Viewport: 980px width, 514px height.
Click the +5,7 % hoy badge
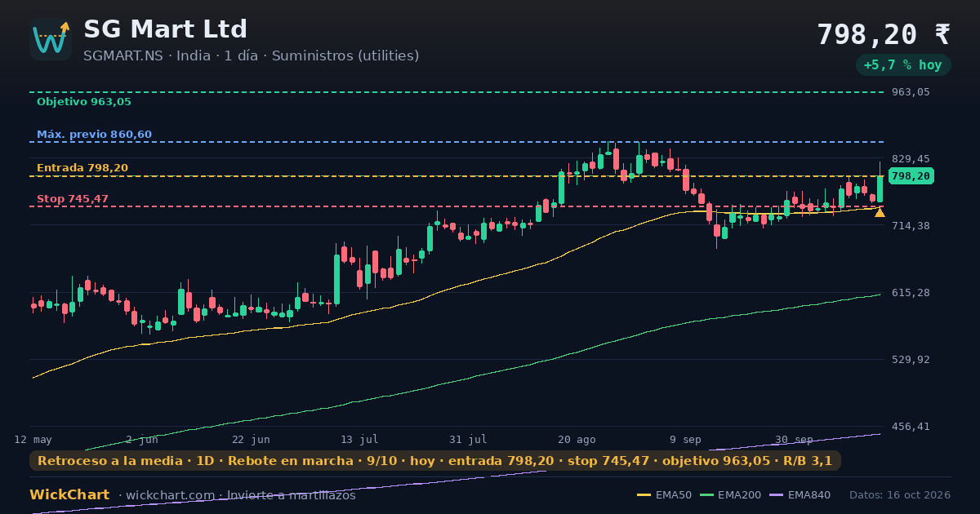click(x=903, y=64)
